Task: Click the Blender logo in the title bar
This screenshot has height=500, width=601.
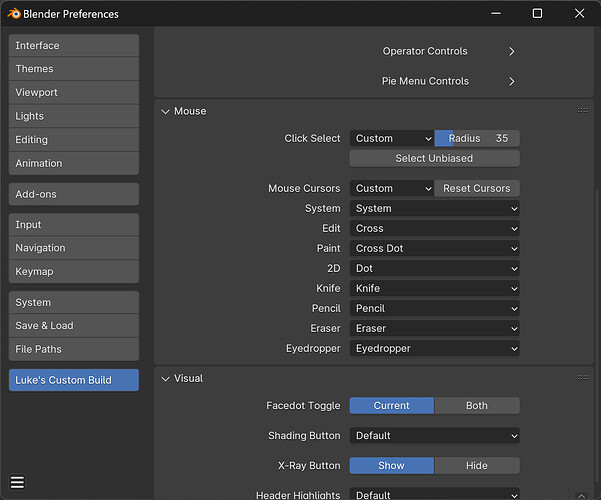Action: click(x=14, y=13)
